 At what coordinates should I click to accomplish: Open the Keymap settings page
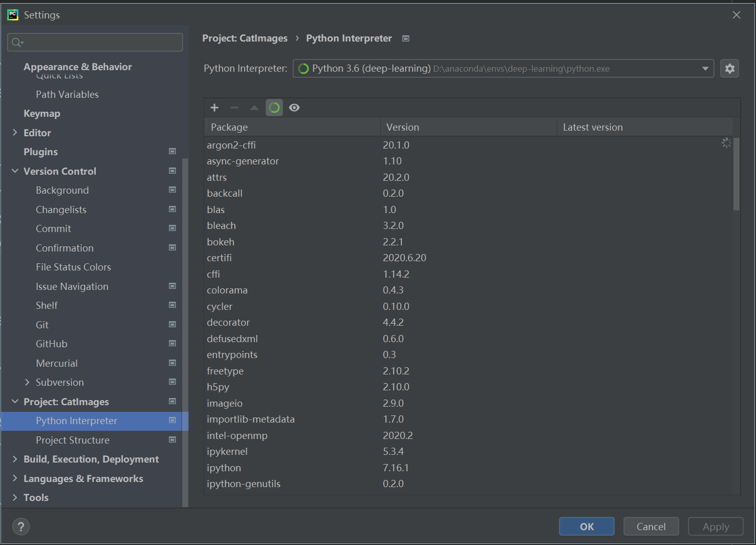click(x=42, y=114)
